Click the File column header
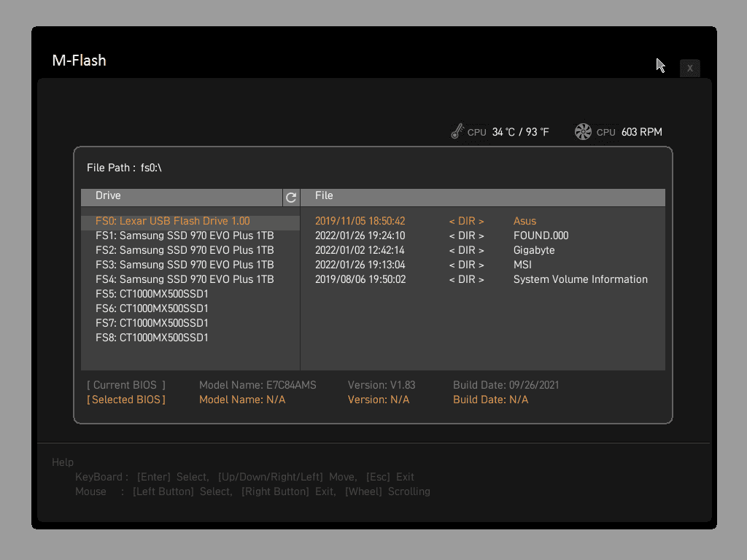 point(324,196)
